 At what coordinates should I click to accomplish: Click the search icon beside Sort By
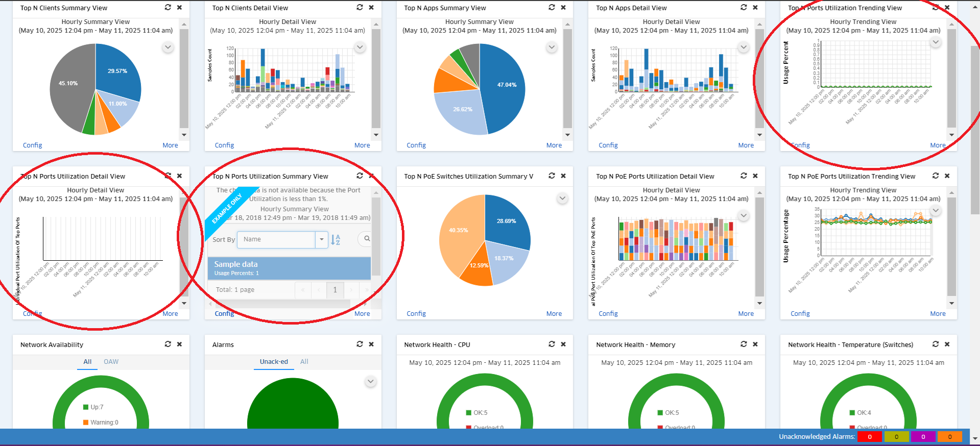coord(367,238)
